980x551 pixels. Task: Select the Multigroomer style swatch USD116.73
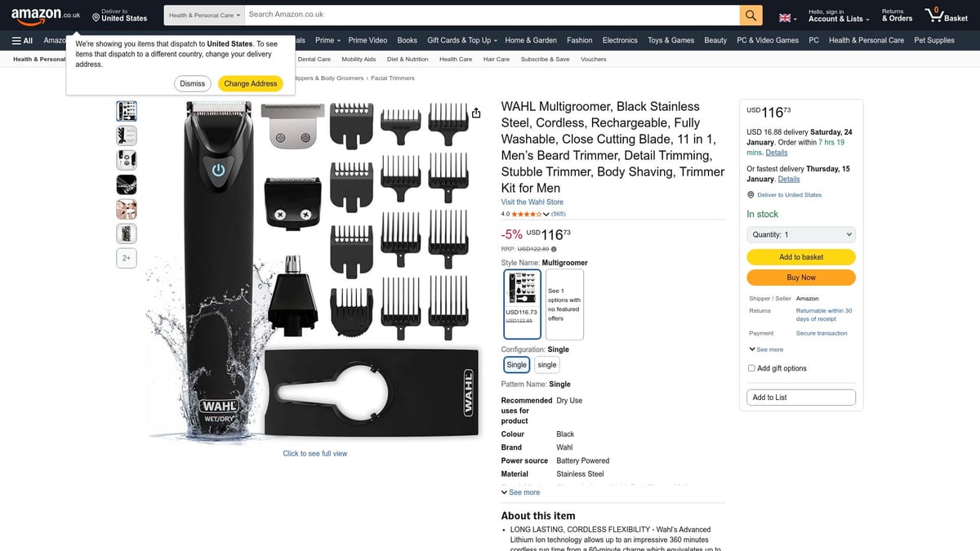522,304
